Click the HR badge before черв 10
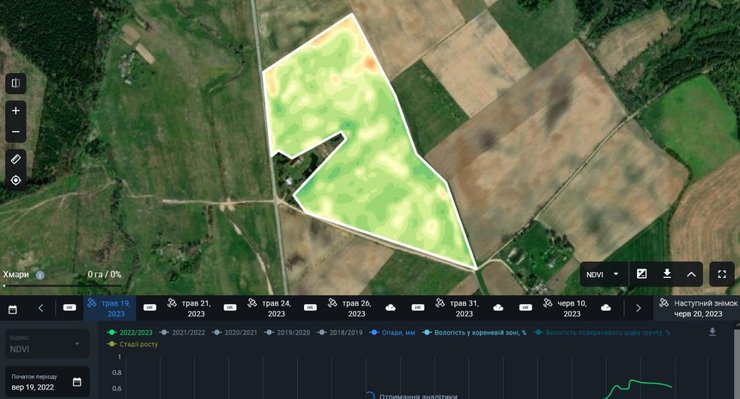 tap(525, 308)
